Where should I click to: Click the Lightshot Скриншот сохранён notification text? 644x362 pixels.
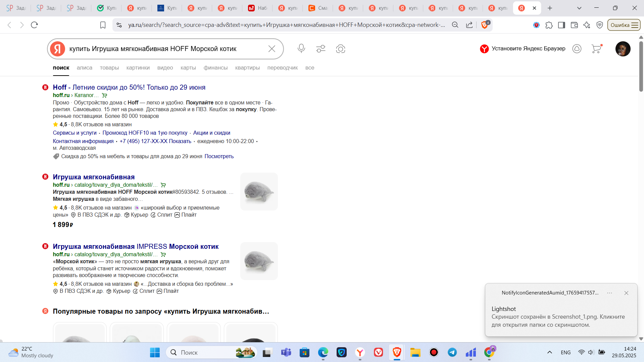click(x=558, y=321)
